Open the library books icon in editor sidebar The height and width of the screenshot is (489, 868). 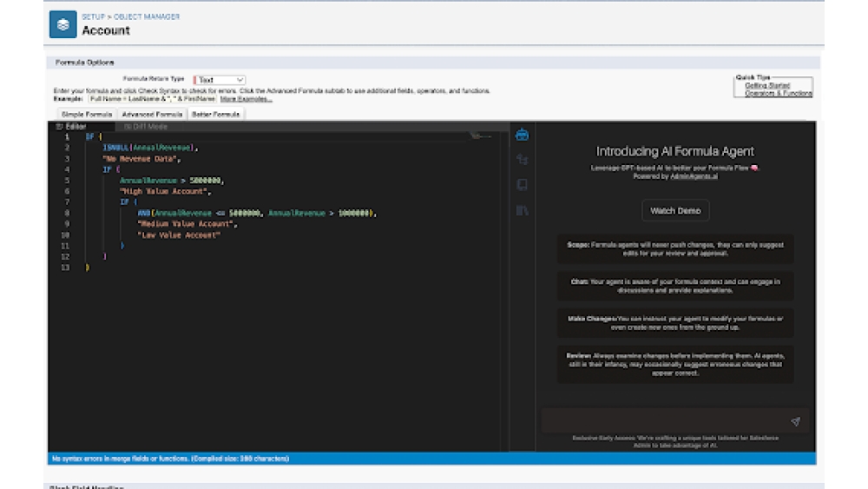pyautogui.click(x=522, y=210)
